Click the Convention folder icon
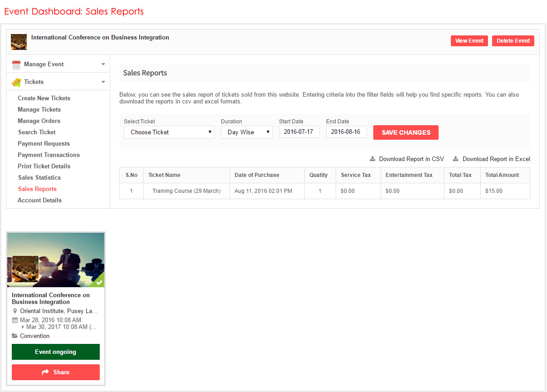 [15, 336]
